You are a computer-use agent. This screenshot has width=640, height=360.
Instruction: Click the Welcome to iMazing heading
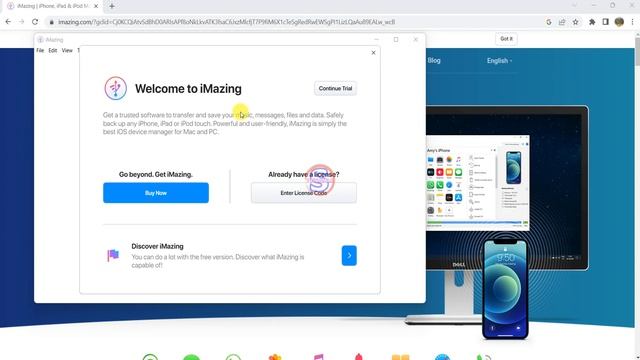188,89
